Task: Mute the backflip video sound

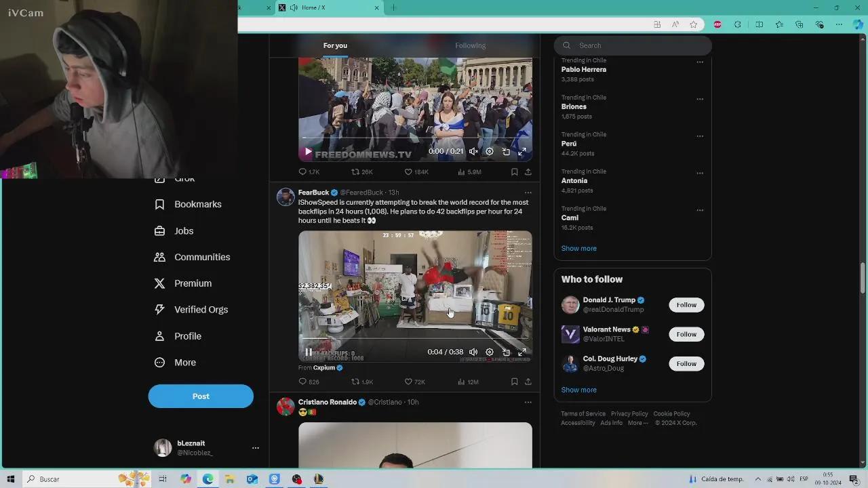Action: click(473, 352)
